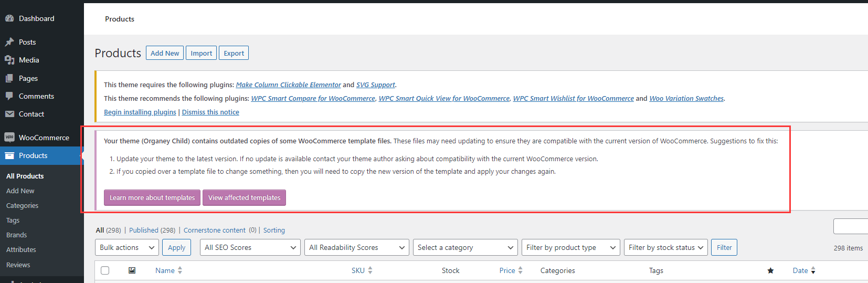Sort by Price using sort arrows
This screenshot has width=868, height=283.
click(520, 270)
